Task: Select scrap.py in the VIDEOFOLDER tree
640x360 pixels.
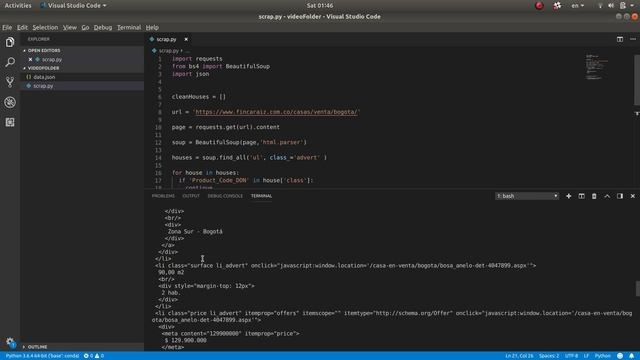Action: pyautogui.click(x=43, y=86)
